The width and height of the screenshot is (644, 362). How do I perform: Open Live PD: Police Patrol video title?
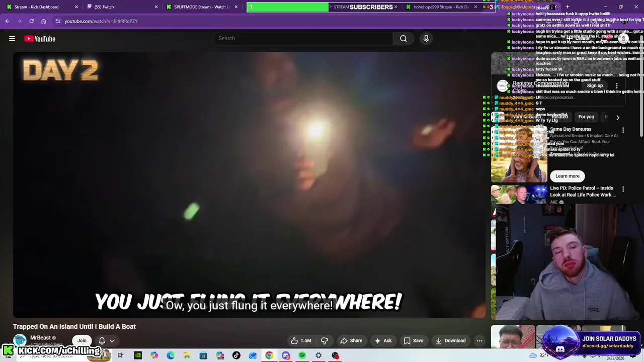(583, 192)
